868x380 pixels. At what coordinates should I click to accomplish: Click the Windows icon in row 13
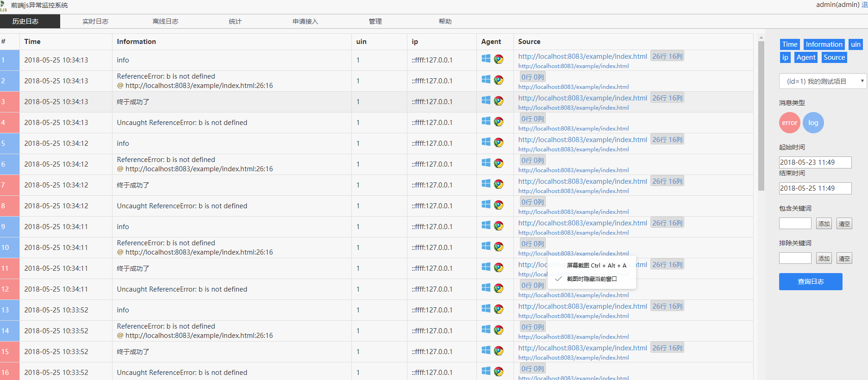(x=486, y=309)
